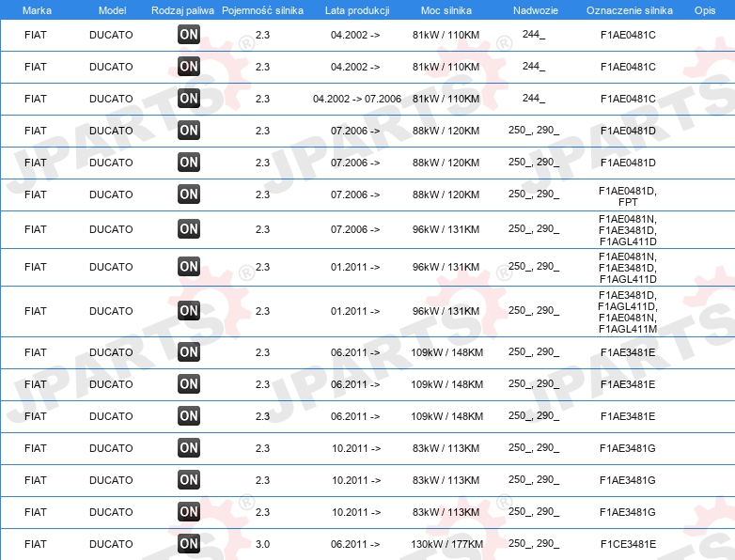Select the '130kW / 177KM' power cell

point(447,544)
